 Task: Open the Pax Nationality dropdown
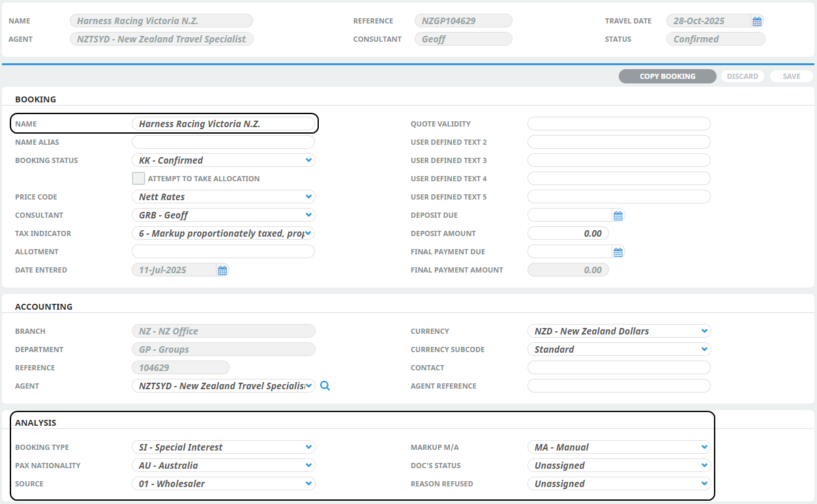[x=223, y=466]
